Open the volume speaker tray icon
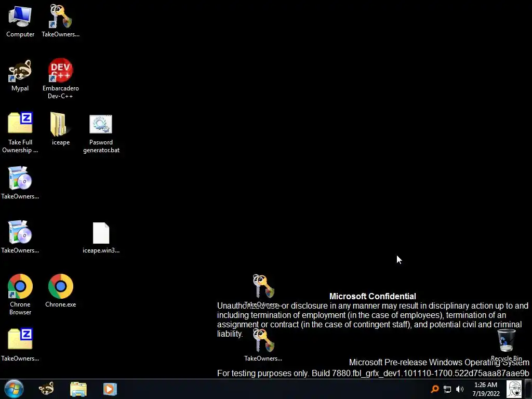The height and width of the screenshot is (399, 532). pos(460,389)
